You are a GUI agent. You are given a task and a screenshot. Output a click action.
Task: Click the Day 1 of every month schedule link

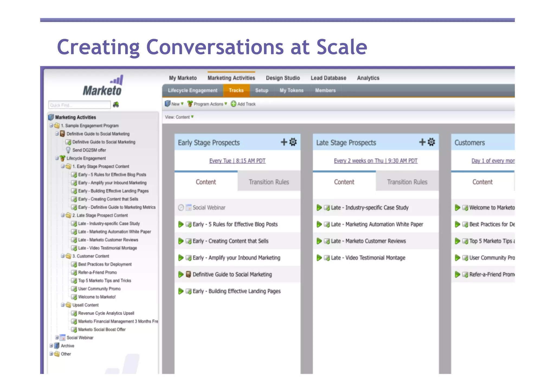(493, 161)
